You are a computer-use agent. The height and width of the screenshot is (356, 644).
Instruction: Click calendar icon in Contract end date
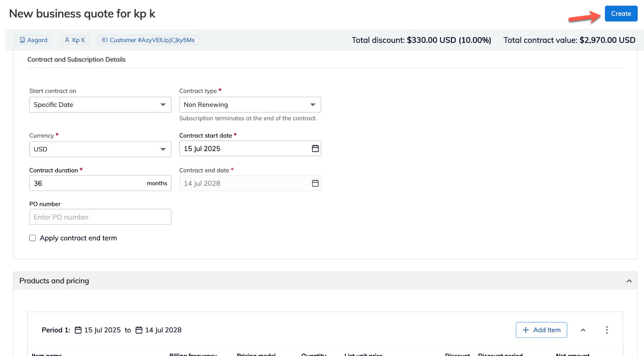point(315,183)
